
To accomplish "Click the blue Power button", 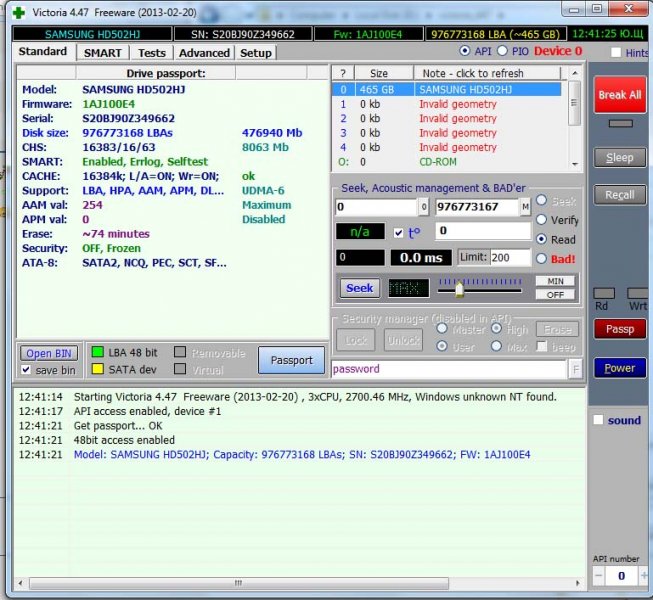I will (620, 368).
